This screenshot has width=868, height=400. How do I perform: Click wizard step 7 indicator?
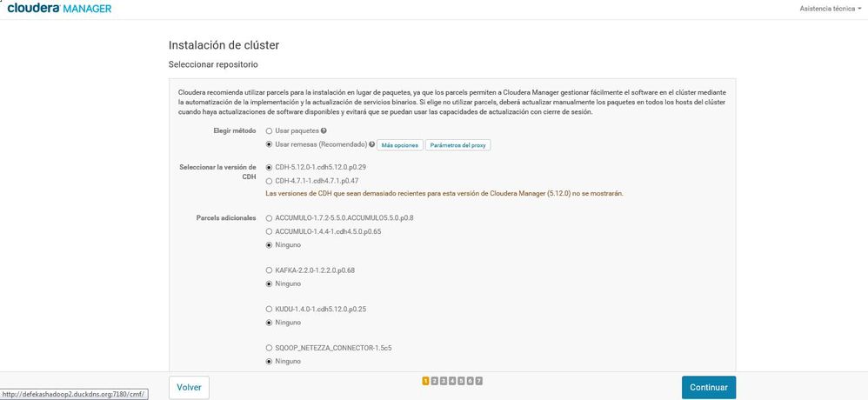point(478,381)
